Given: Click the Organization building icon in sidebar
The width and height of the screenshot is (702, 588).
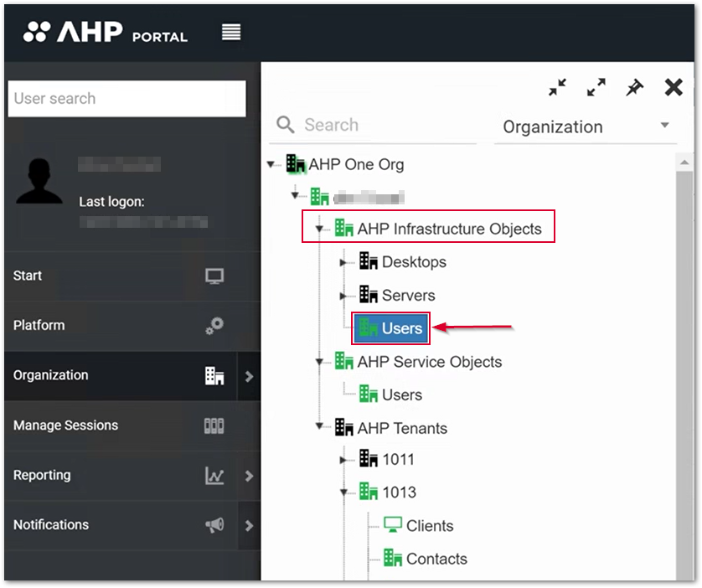Looking at the screenshot, I should [214, 376].
